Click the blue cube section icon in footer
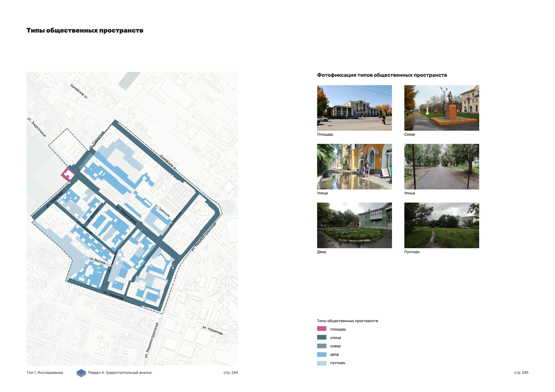Image resolution: width=555 pixels, height=392 pixels. pyautogui.click(x=81, y=373)
